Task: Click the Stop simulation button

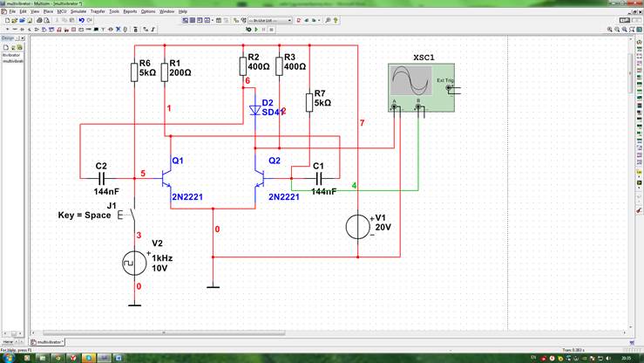Action: (x=271, y=30)
